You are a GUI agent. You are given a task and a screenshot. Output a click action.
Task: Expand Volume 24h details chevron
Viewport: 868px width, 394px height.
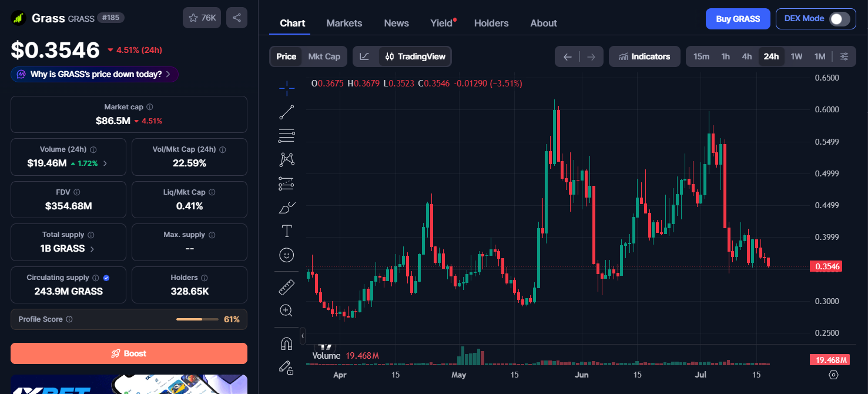(105, 163)
